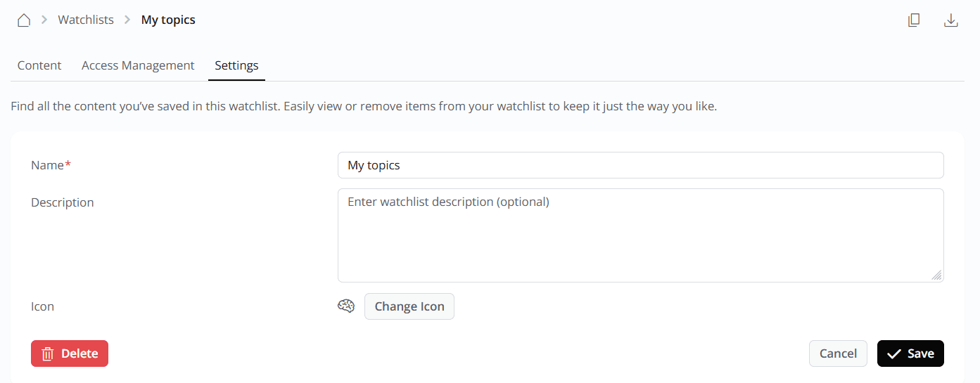This screenshot has width=980, height=383.
Task: Click the brain icon preview
Action: (x=346, y=306)
